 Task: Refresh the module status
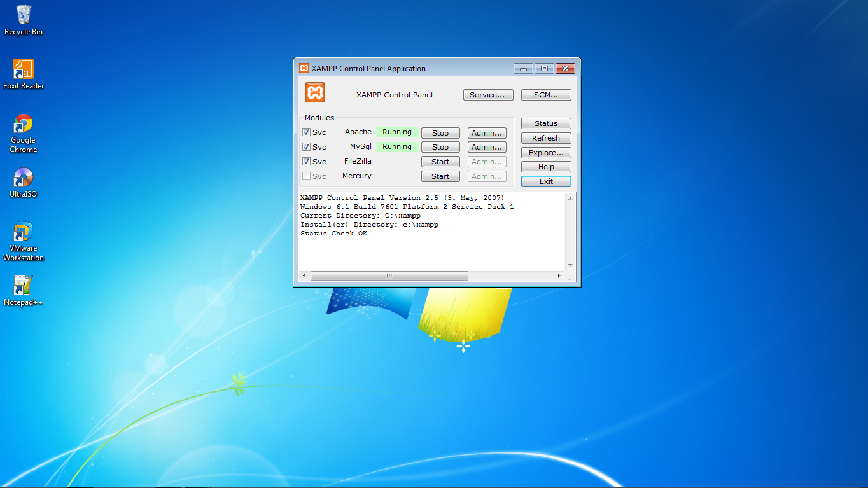coord(546,138)
